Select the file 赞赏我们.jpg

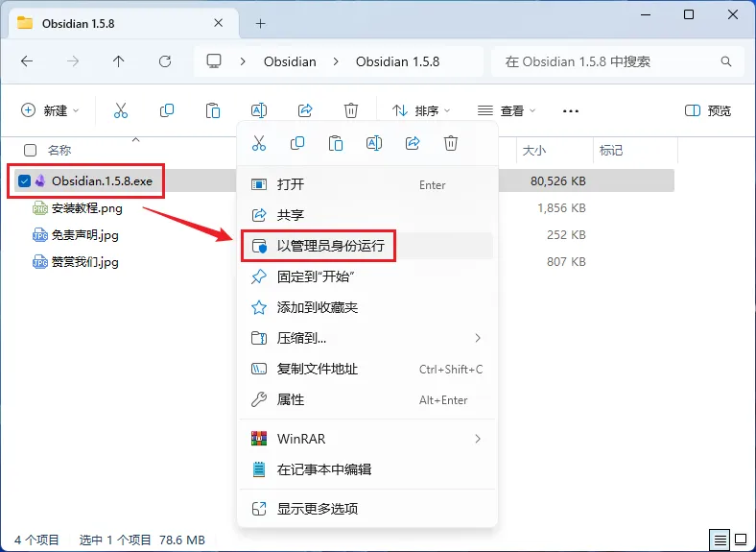coord(84,262)
